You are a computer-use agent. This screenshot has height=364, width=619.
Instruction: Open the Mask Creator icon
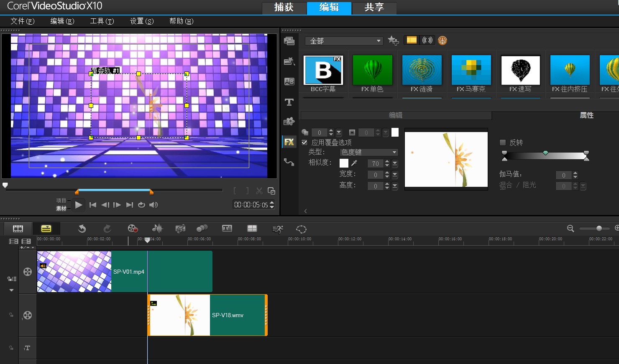(301, 229)
